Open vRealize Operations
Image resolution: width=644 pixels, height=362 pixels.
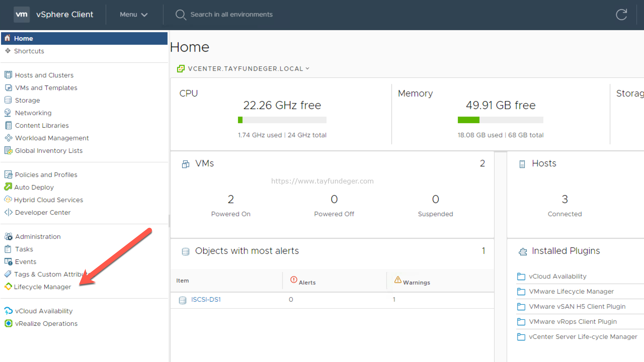(x=46, y=324)
